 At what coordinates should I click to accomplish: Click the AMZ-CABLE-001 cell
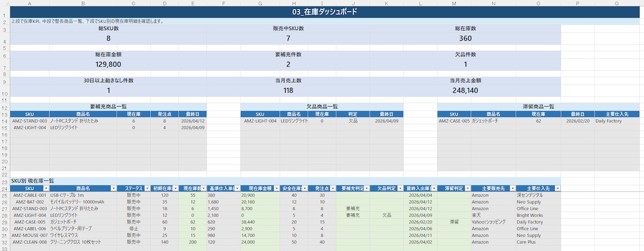(30, 196)
